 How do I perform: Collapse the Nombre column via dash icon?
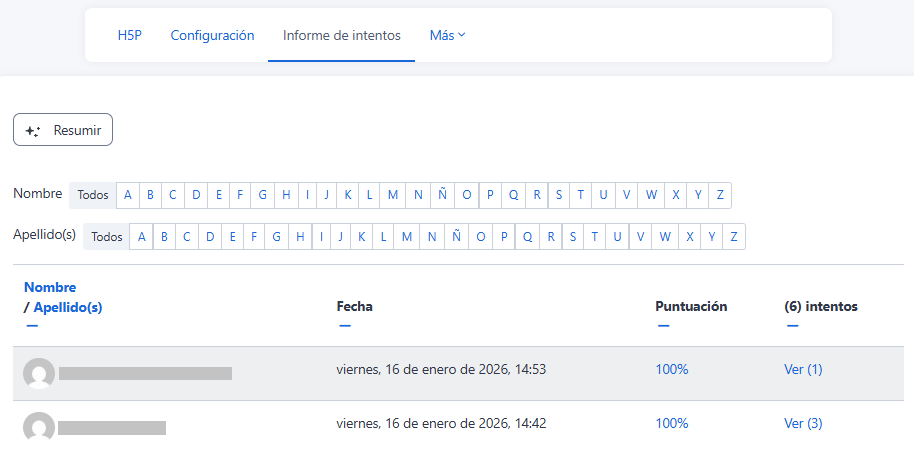pyautogui.click(x=32, y=325)
